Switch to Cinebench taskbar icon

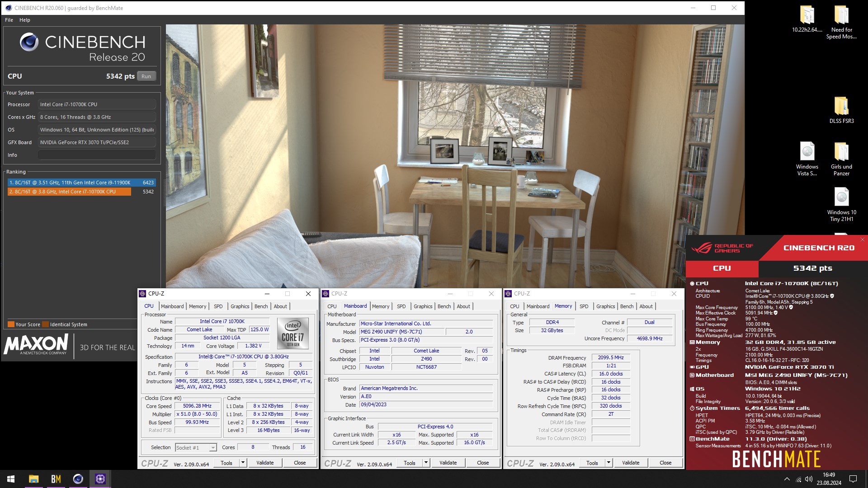(x=78, y=479)
